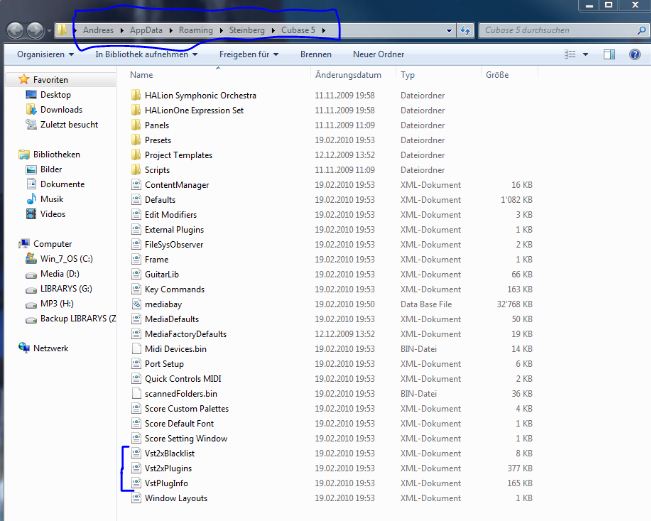Click Neuer Ordner in the toolbar
Image resolution: width=651 pixels, height=521 pixels.
tap(378, 54)
